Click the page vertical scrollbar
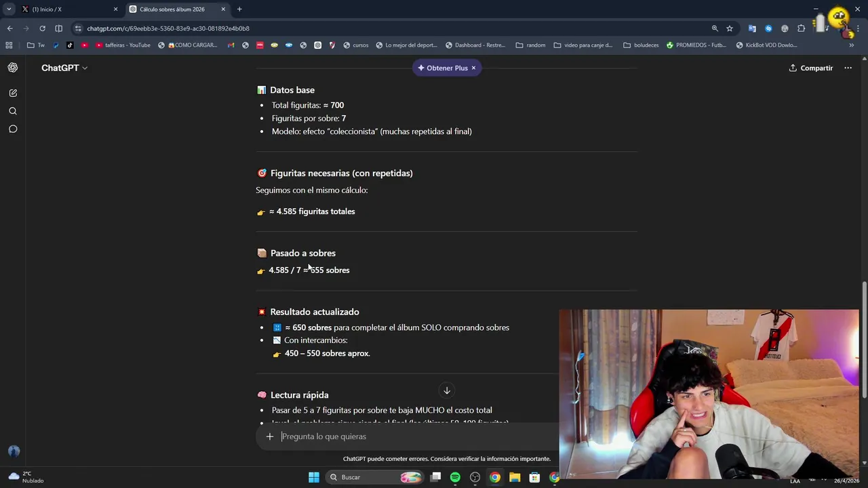868x488 pixels. click(864, 339)
